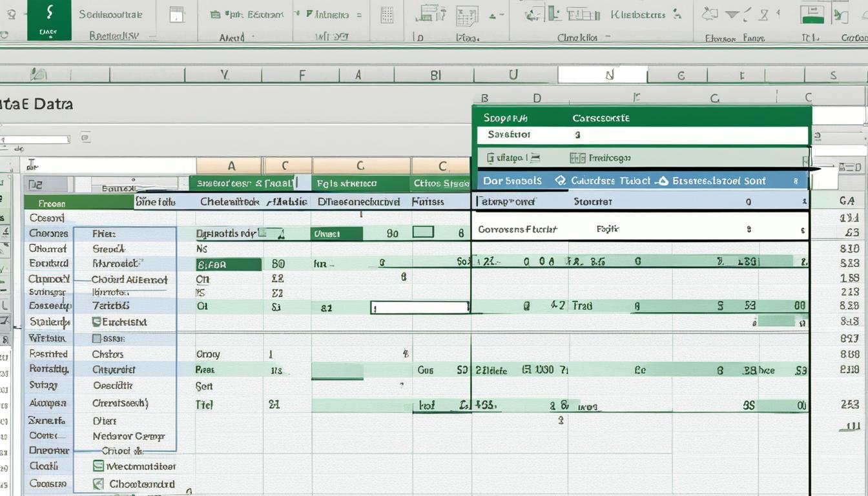This screenshot has width=868, height=496.
Task: Select Chstors list item
Action: 107,354
